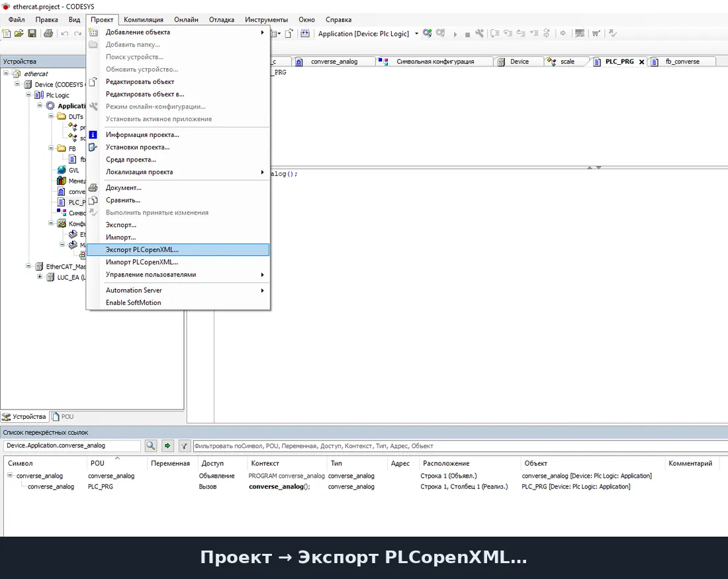The width and height of the screenshot is (728, 579).
Task: Choose Информация проекта... from the menu
Action: coord(178,134)
